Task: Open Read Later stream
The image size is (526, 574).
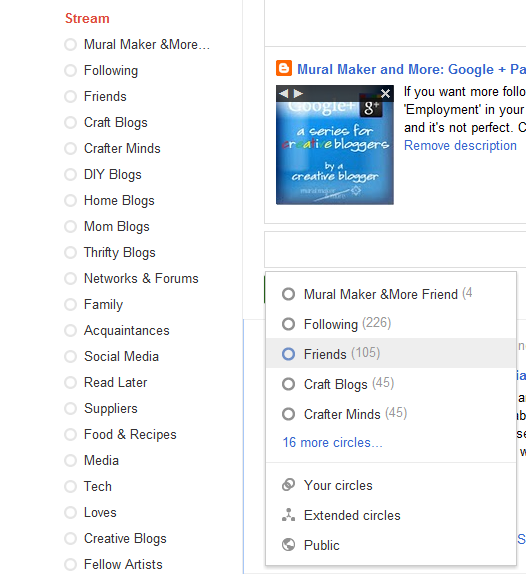Action: point(105,382)
